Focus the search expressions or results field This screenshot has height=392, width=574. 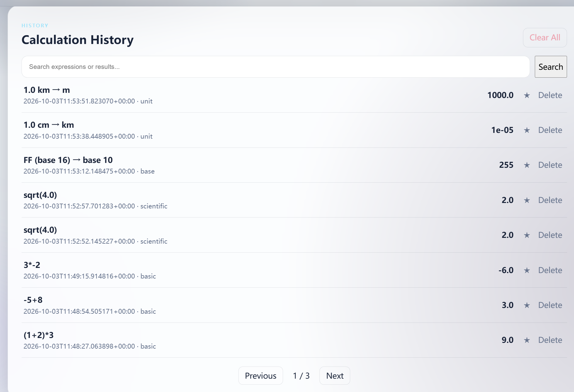(x=275, y=67)
